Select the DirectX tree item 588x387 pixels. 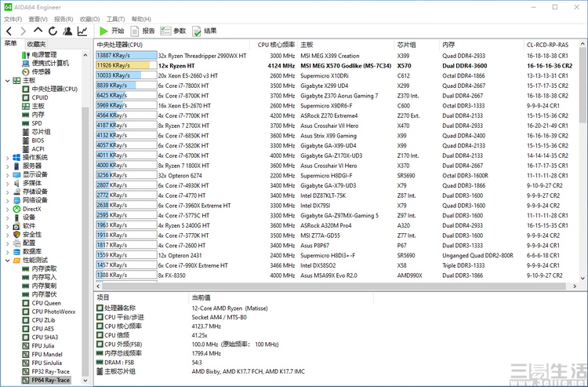[x=31, y=209]
